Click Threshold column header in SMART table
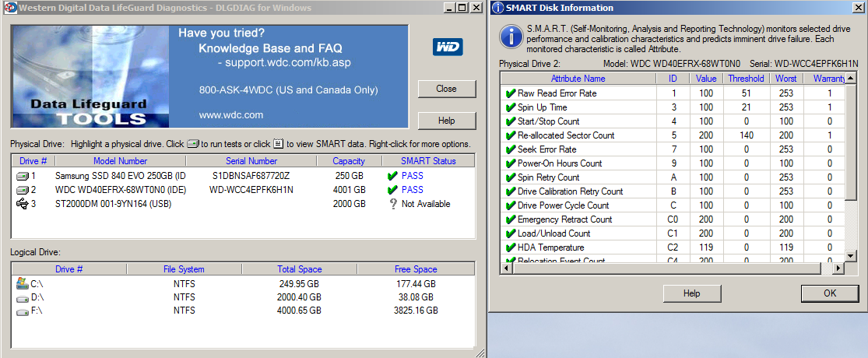This screenshot has height=358, width=868. click(747, 79)
